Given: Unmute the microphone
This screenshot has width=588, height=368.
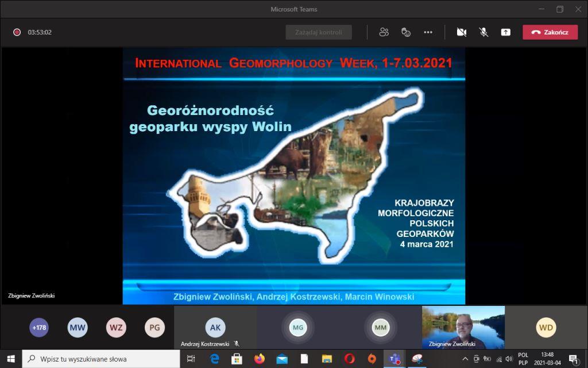Looking at the screenshot, I should pyautogui.click(x=483, y=32).
